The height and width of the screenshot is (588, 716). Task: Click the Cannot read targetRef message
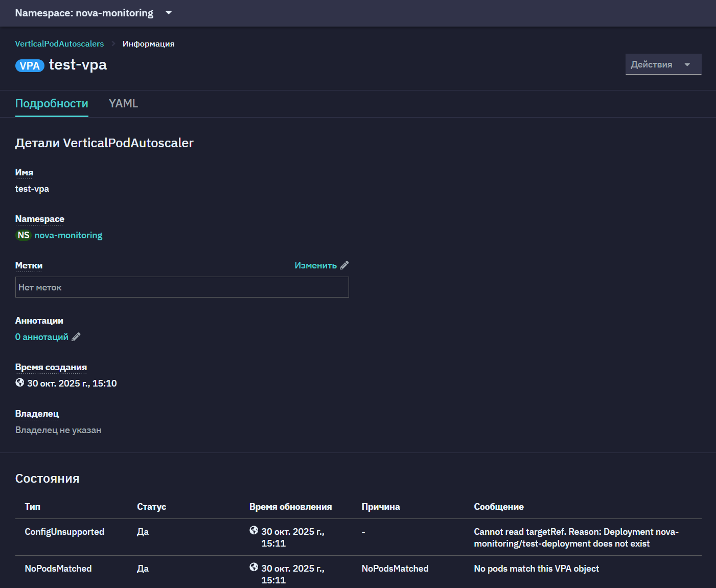tap(576, 537)
